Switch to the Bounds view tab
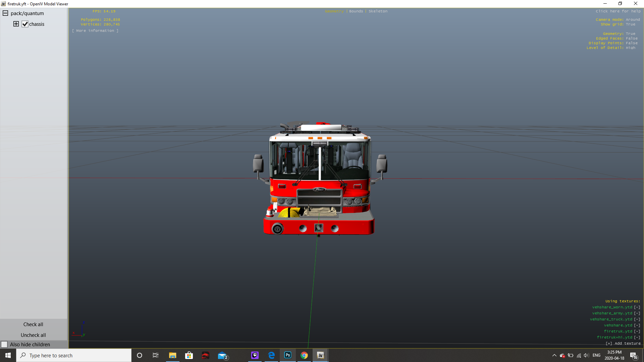Viewport: 644px width, 362px height. 356,11
